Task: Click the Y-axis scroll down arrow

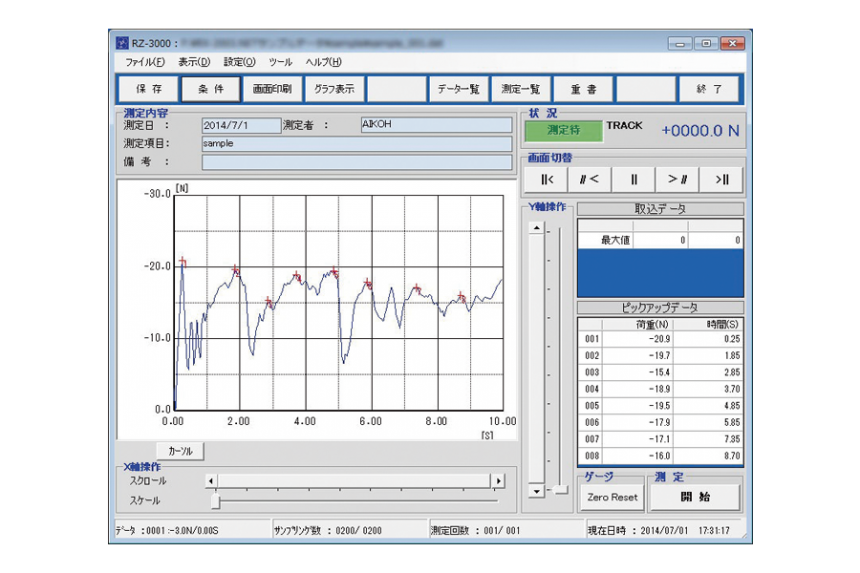Action: (536, 491)
